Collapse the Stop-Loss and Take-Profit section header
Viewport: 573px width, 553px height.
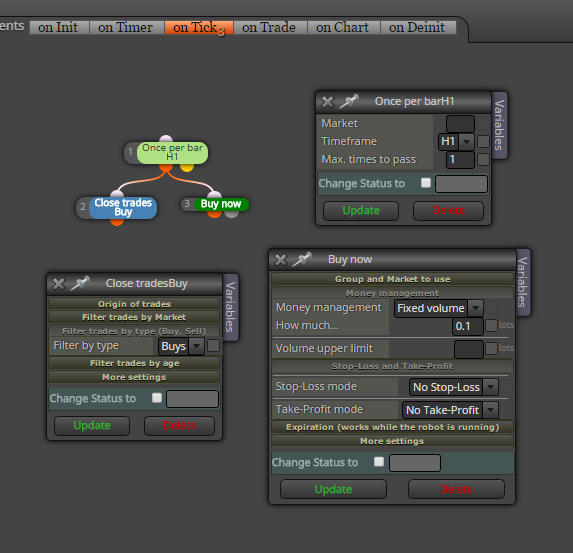(x=392, y=366)
